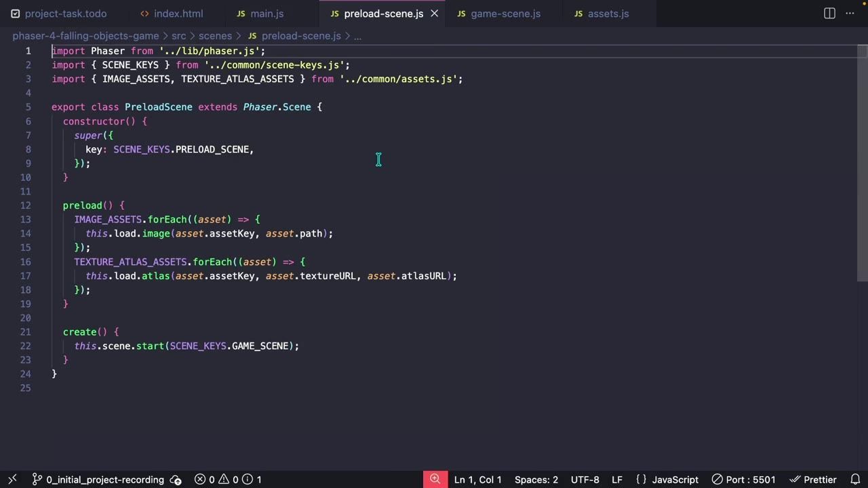Click the PreloadScene class name on line 5
This screenshot has width=868, height=488.
click(159, 107)
